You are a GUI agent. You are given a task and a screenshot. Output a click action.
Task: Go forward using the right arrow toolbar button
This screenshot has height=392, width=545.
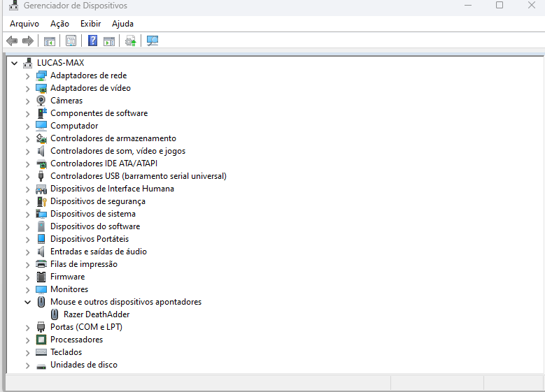pyautogui.click(x=28, y=41)
